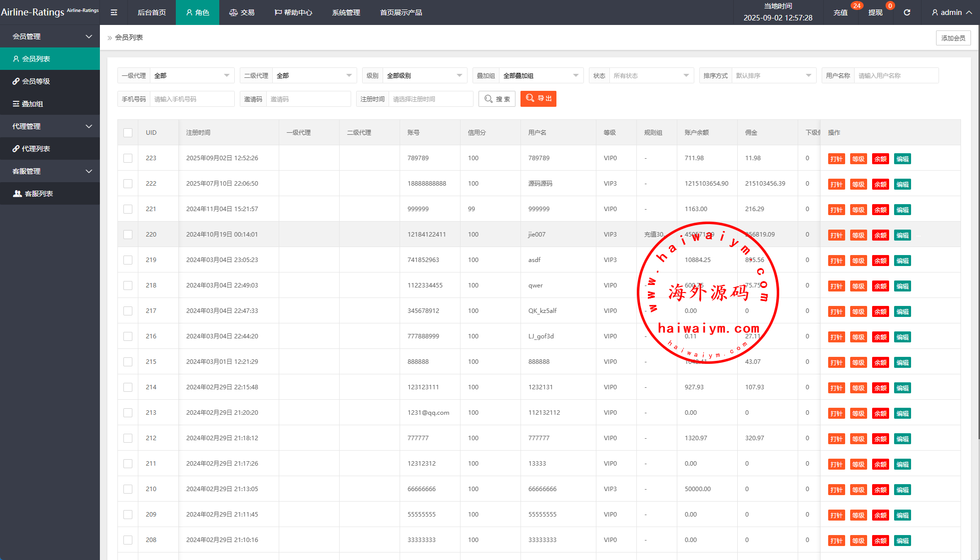Click the 充值 notification badge item
This screenshot has width=980, height=560.
[x=841, y=12]
